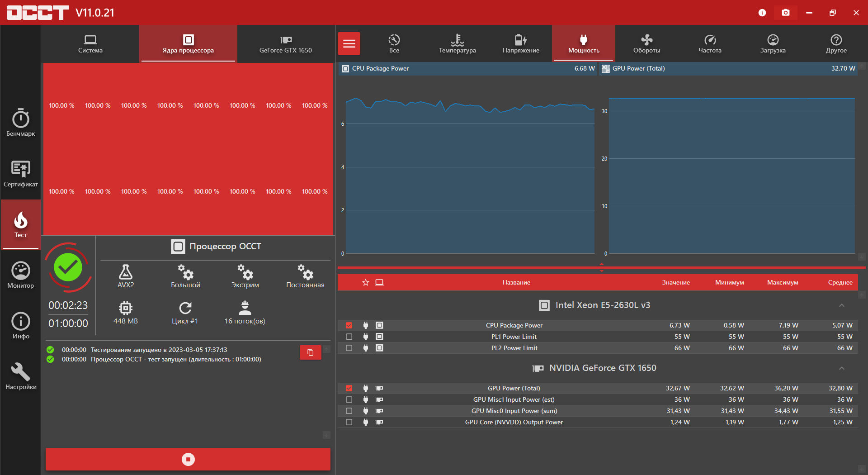Enable PL1 Power Limit graph checkbox
Screen dimensions: 868x475
(349, 337)
